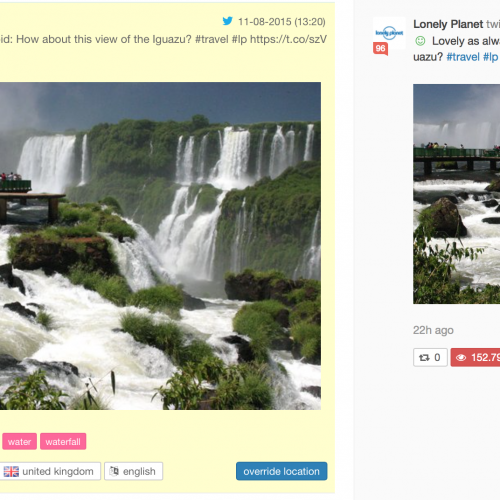500x500 pixels.
Task: Click the Twitter bird icon beside the date
Action: point(228,21)
